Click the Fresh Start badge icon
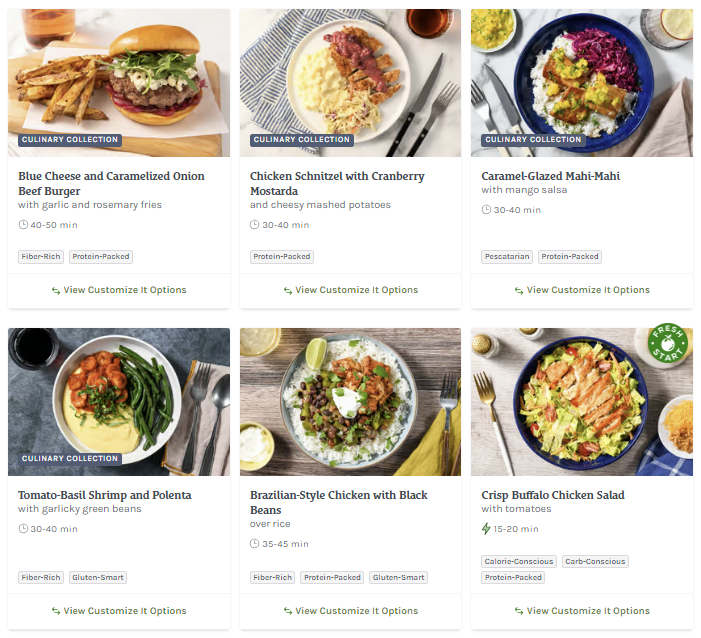This screenshot has width=701, height=638. coord(667,343)
